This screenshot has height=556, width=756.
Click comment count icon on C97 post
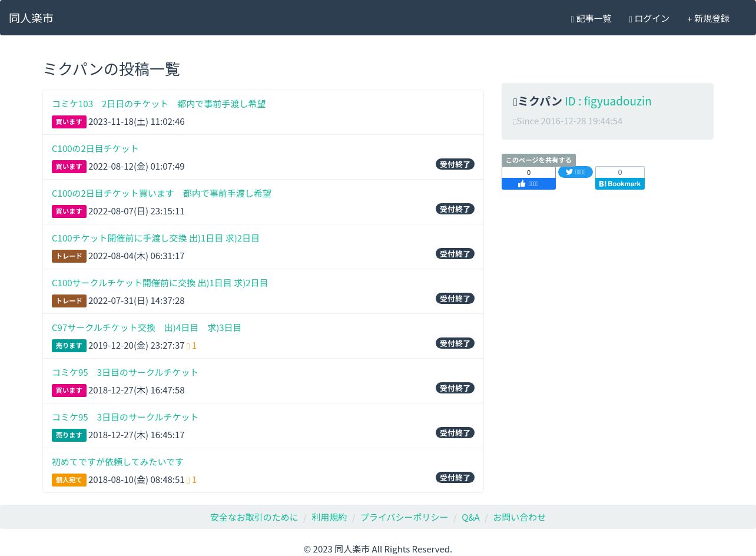191,346
